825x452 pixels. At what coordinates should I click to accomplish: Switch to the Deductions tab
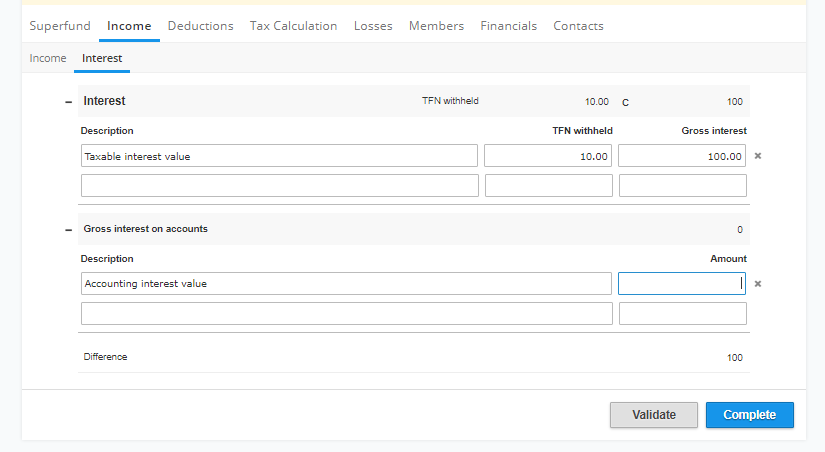click(200, 26)
